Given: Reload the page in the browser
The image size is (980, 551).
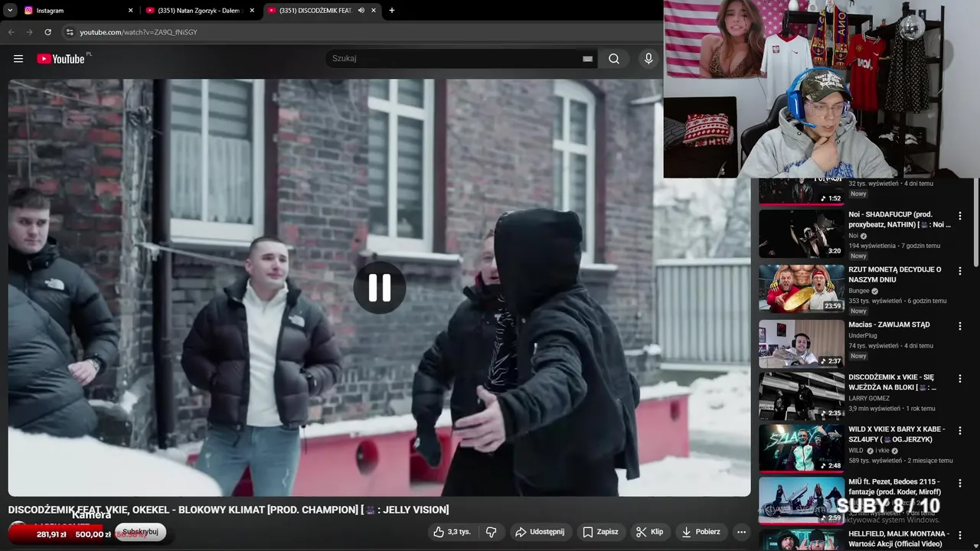Looking at the screenshot, I should pyautogui.click(x=47, y=32).
